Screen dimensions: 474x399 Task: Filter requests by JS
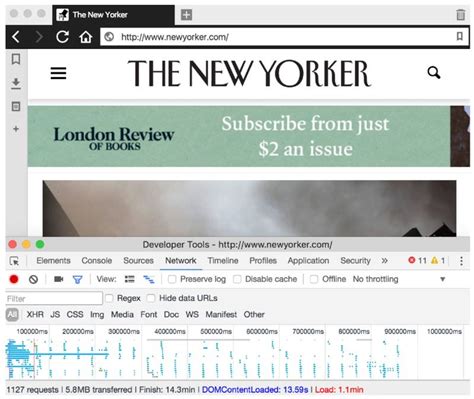pos(55,314)
